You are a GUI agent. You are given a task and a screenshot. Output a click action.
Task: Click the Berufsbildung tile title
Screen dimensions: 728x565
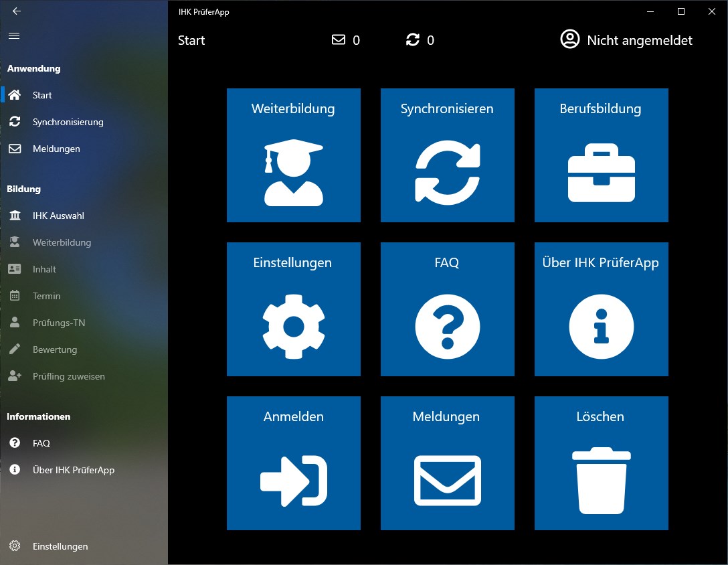tap(600, 108)
